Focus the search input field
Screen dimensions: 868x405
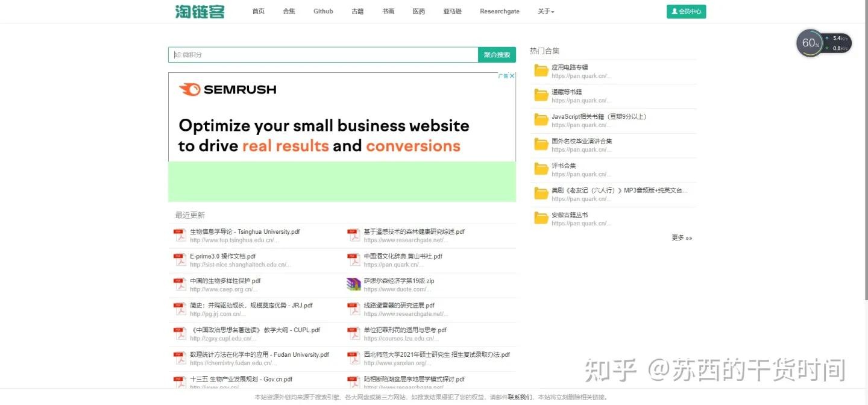click(x=323, y=55)
